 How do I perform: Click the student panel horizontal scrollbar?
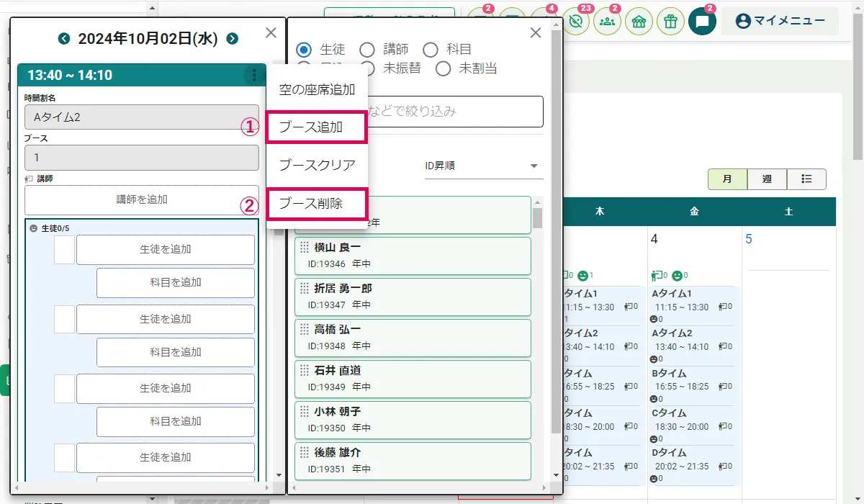(420, 487)
